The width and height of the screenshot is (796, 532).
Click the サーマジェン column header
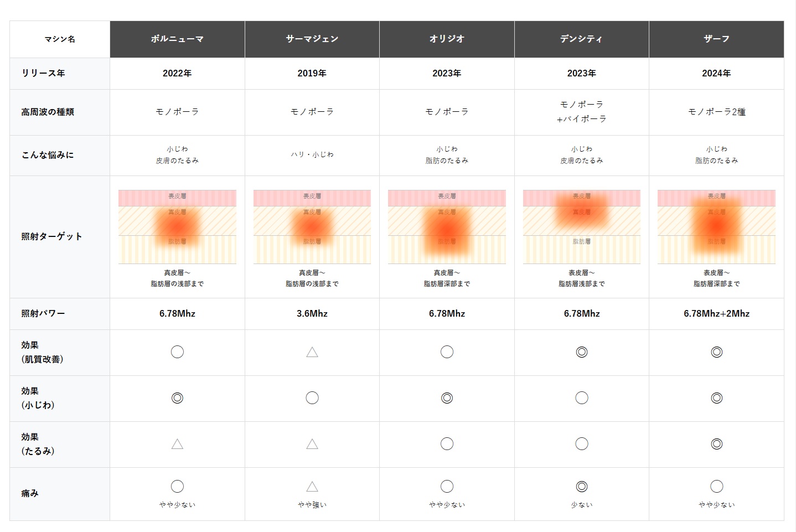(x=312, y=39)
